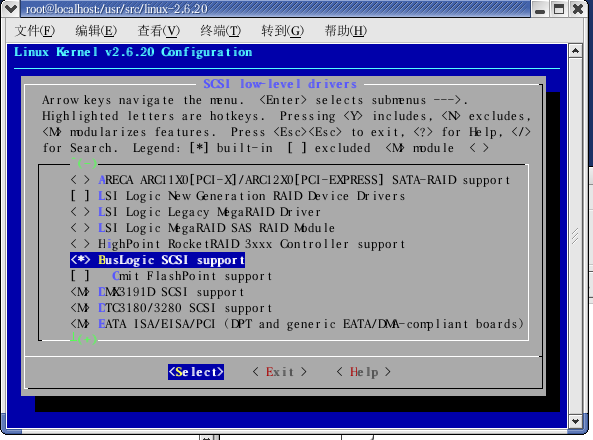Select the ARECA ARC11X0 SATA-RAID support entry

point(304,180)
